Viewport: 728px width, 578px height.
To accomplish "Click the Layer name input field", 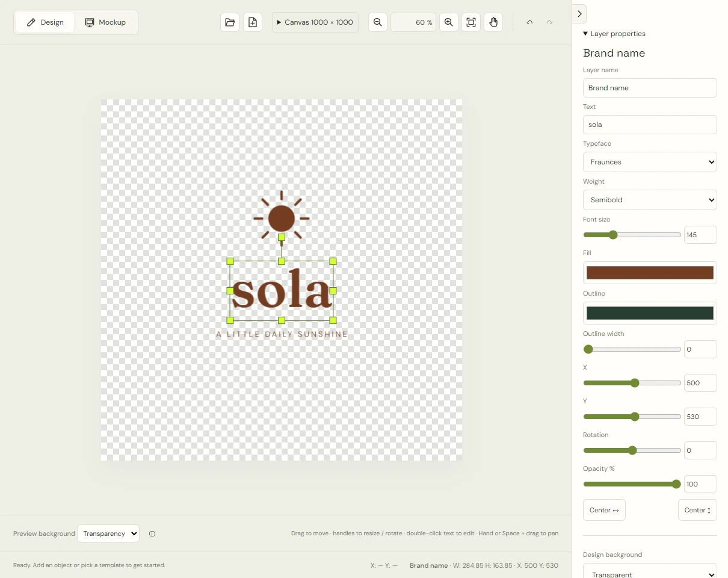I will point(650,88).
